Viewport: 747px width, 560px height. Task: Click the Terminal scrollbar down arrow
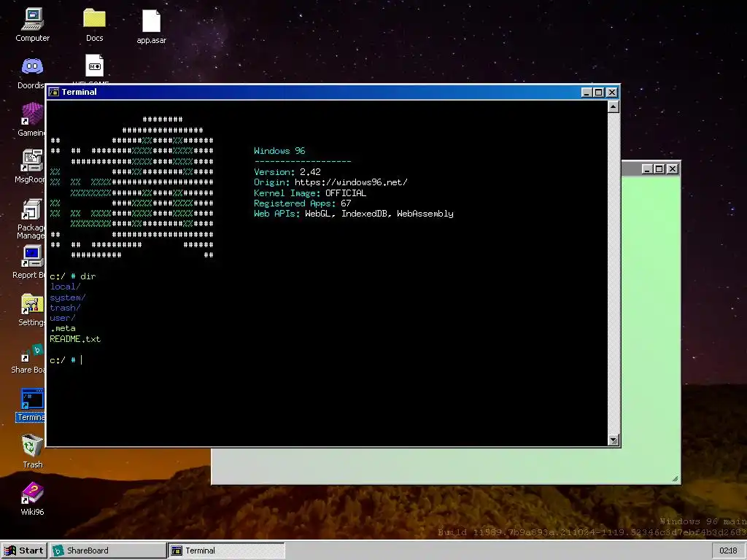pos(614,440)
